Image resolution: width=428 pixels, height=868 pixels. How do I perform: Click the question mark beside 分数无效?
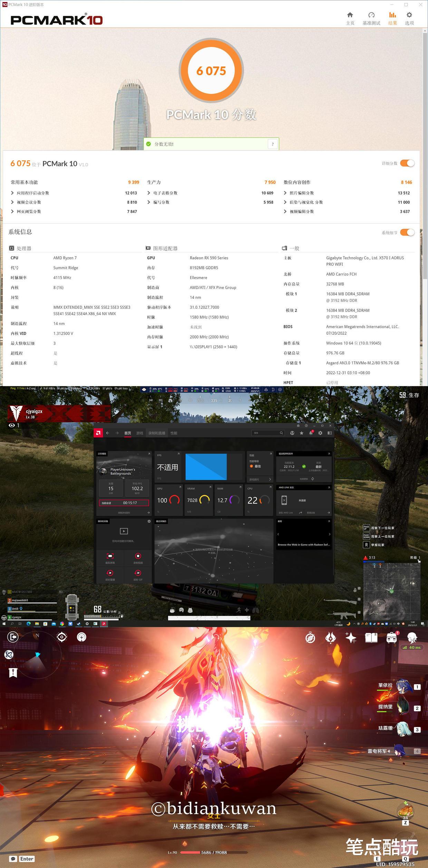(273, 144)
